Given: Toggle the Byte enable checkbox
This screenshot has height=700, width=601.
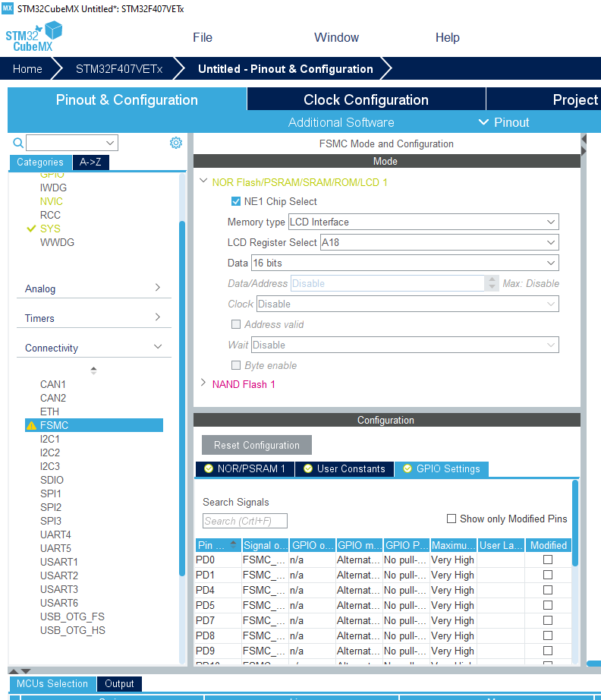Looking at the screenshot, I should tap(236, 365).
